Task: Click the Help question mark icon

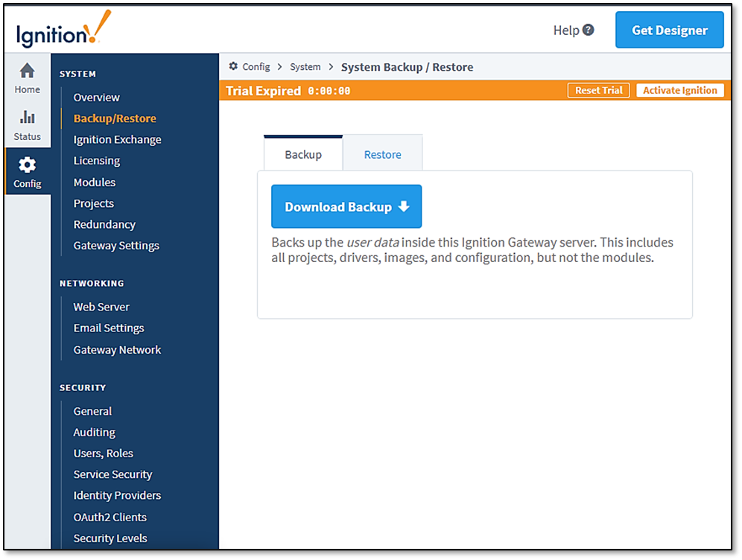Action: coord(589,30)
